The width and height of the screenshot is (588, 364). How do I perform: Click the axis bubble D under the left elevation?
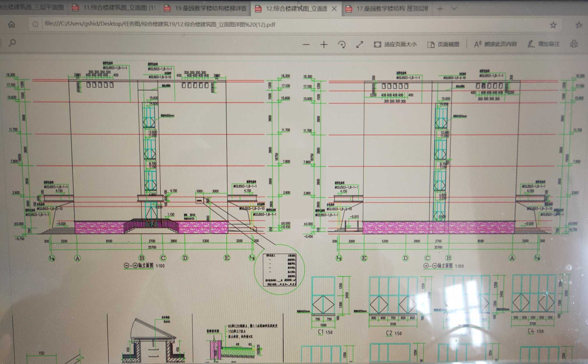tap(185, 258)
